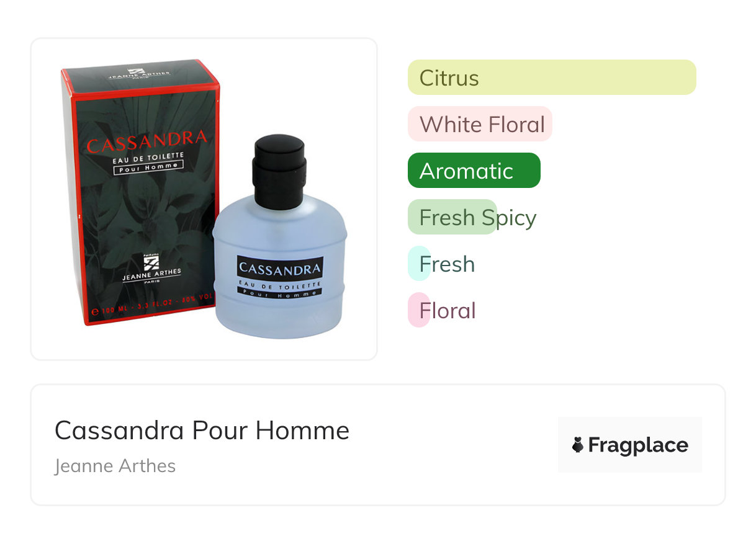The height and width of the screenshot is (536, 756).
Task: Pick the light blue Fresh accord
Action: point(441,264)
